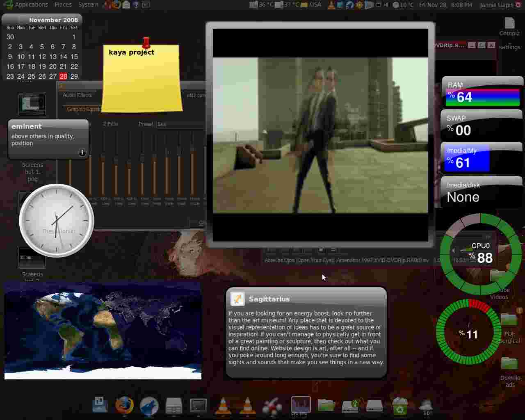
Task: Click the kaya project sticky note text
Action: click(x=132, y=52)
